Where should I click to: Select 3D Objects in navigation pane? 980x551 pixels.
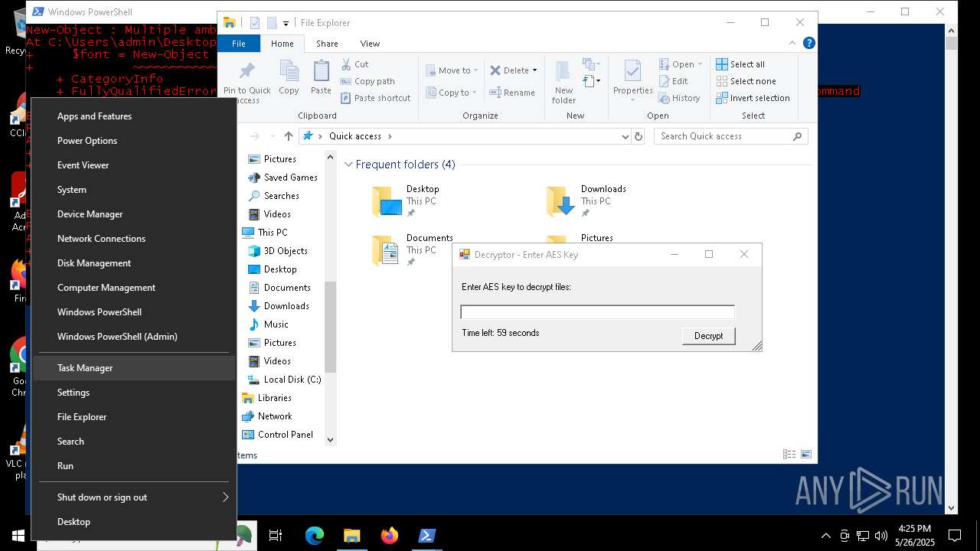point(278,251)
